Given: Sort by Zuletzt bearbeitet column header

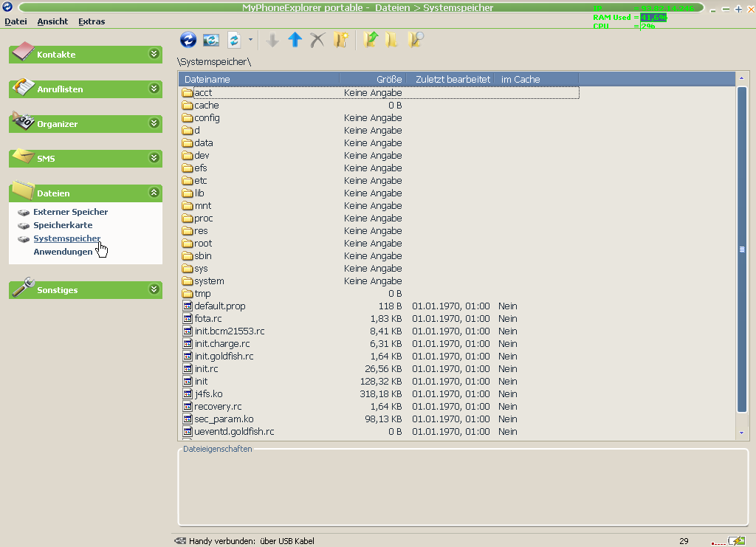Looking at the screenshot, I should point(450,79).
